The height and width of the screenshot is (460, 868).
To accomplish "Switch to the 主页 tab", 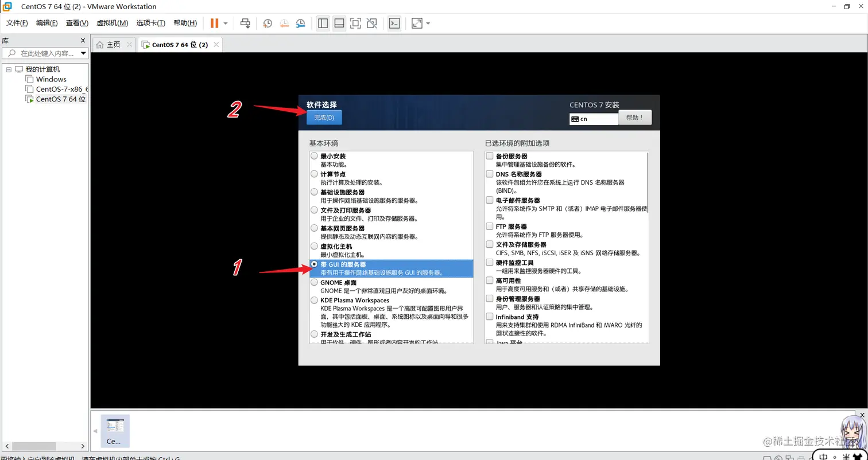I will click(108, 44).
